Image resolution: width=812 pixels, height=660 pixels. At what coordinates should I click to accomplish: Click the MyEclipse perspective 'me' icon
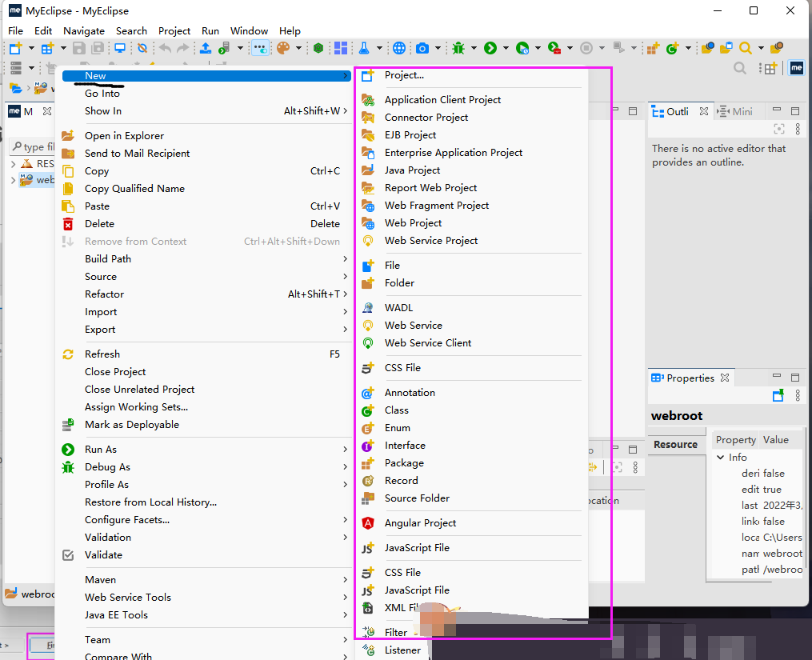pyautogui.click(x=797, y=68)
